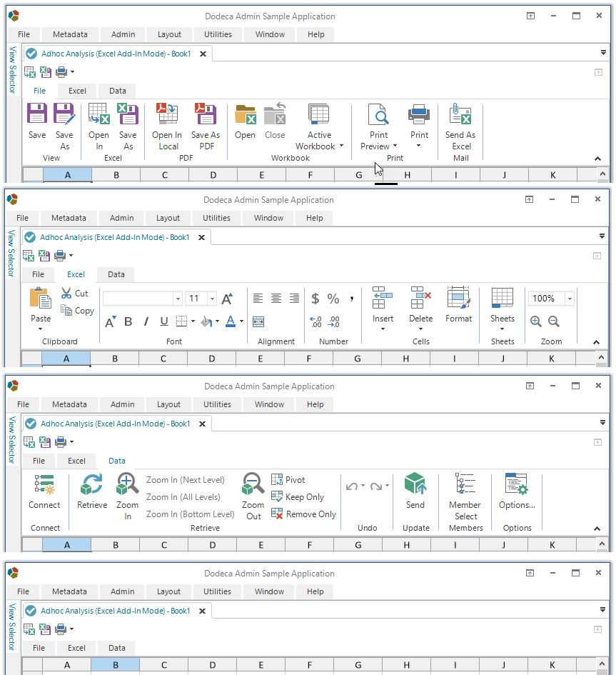Click Open In Excel icon
The image size is (616, 675).
(x=99, y=114)
